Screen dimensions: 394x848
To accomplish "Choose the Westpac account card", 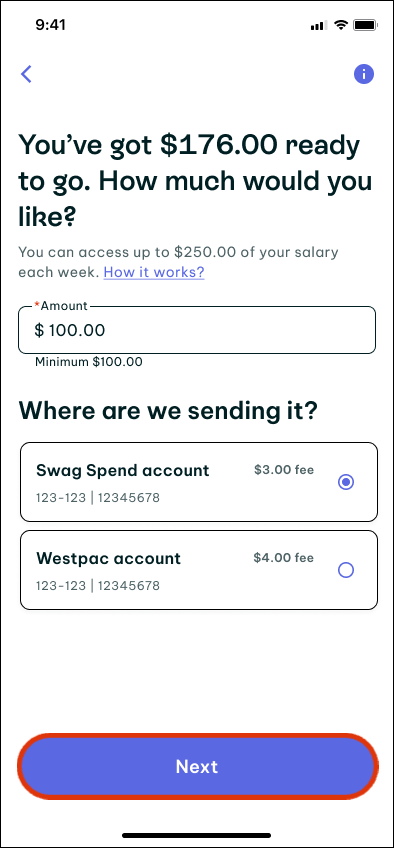I will tap(198, 570).
